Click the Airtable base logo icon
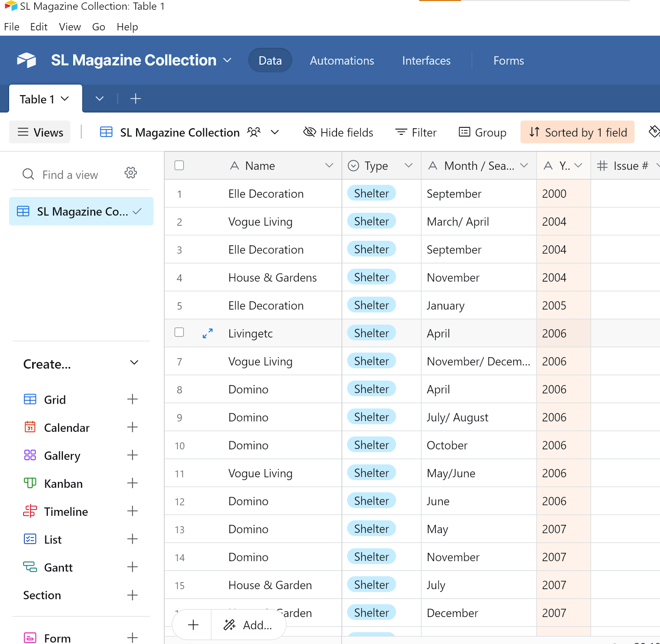Image resolution: width=660 pixels, height=644 pixels. [x=26, y=60]
